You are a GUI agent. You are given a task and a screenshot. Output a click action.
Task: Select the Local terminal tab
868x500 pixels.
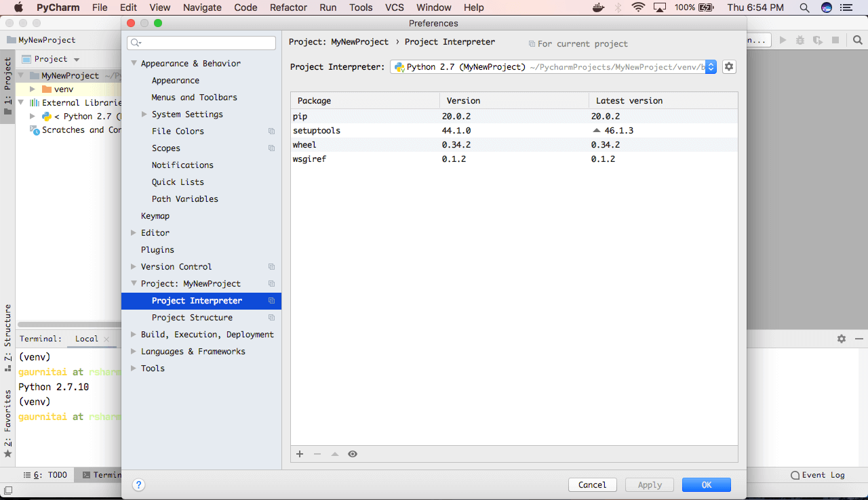pyautogui.click(x=86, y=339)
